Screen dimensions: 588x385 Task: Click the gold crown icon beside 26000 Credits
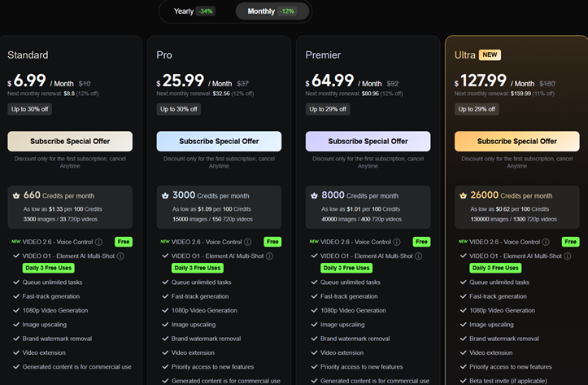point(464,195)
